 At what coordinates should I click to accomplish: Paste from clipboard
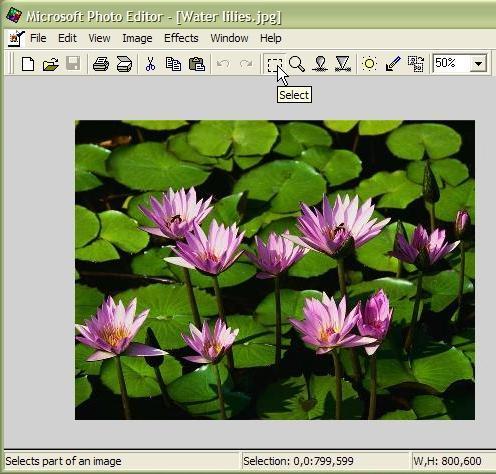(x=197, y=64)
